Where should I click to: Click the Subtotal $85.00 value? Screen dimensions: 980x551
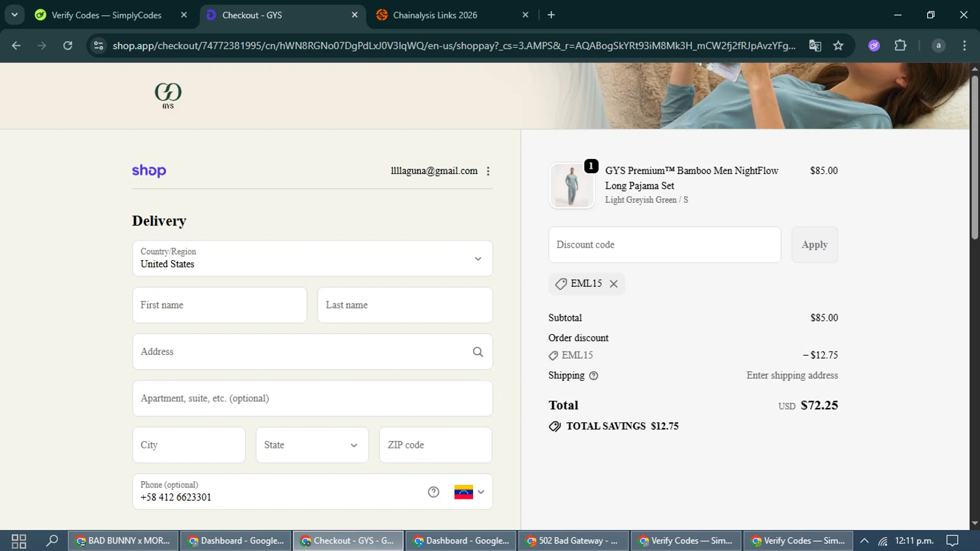pyautogui.click(x=824, y=318)
